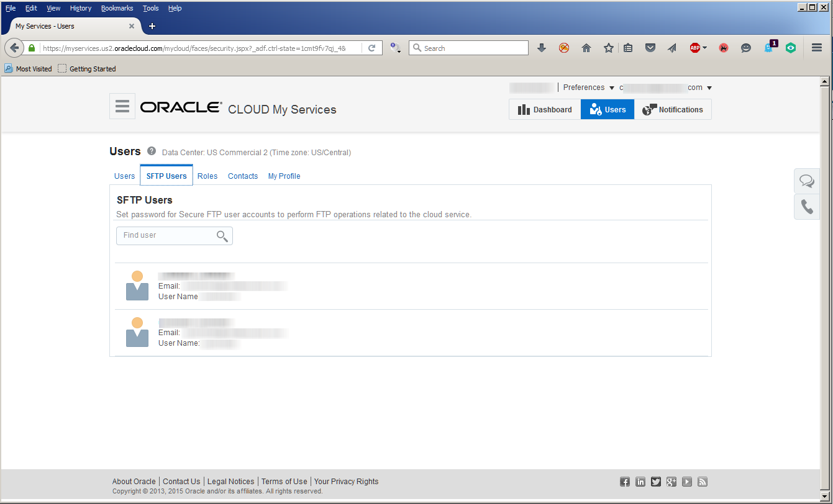
Task: Click the help question mark beside Users
Action: [x=152, y=151]
